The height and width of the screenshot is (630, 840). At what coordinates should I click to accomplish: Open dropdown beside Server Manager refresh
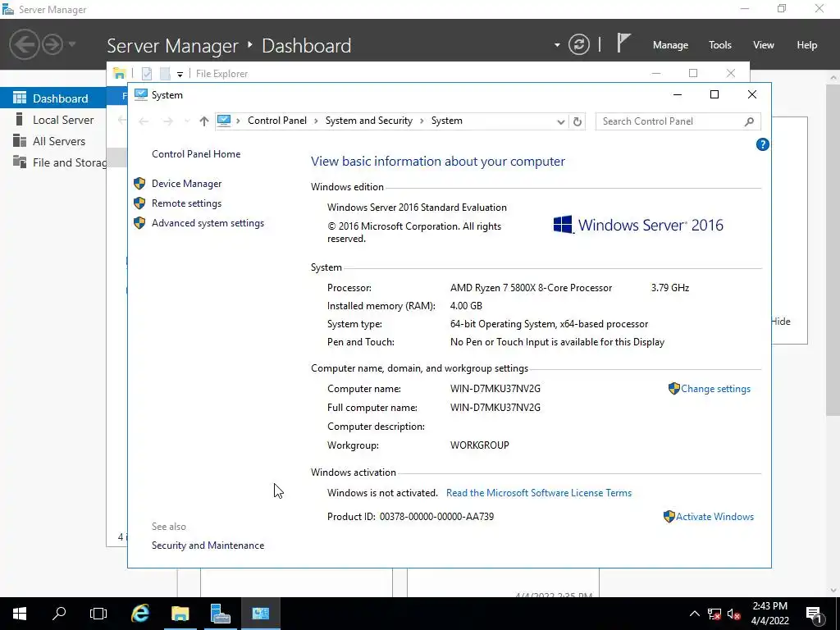(x=557, y=45)
